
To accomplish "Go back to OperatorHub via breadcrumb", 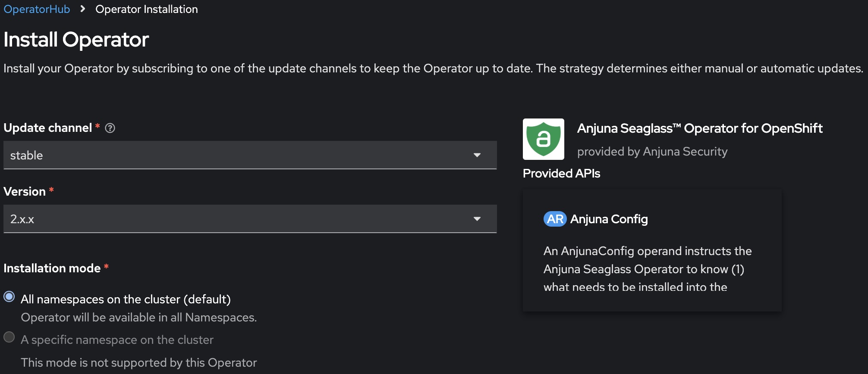I will pos(37,9).
